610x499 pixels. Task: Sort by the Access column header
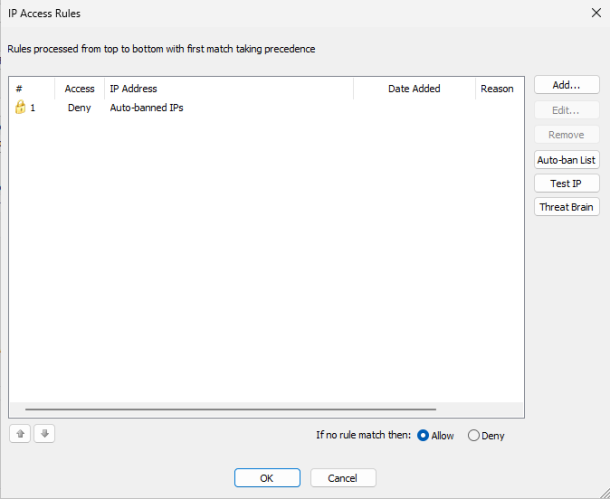pyautogui.click(x=79, y=89)
